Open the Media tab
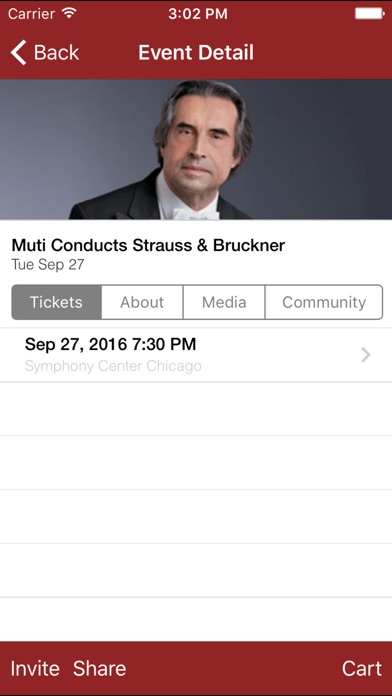The height and width of the screenshot is (696, 392). 224,302
